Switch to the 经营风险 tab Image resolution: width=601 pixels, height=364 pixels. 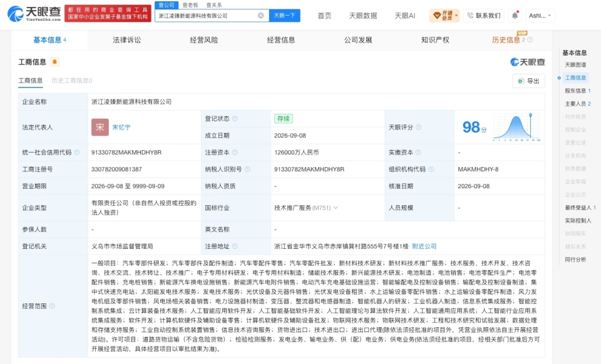click(x=204, y=40)
